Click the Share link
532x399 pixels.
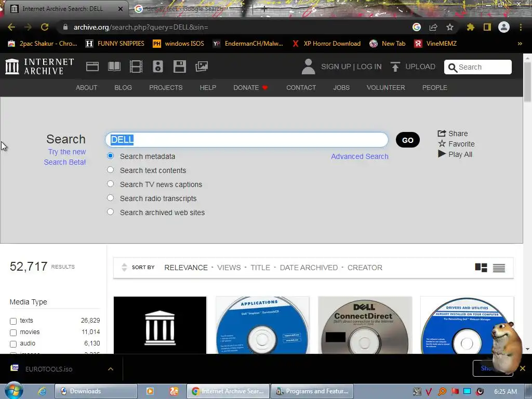[x=453, y=134]
